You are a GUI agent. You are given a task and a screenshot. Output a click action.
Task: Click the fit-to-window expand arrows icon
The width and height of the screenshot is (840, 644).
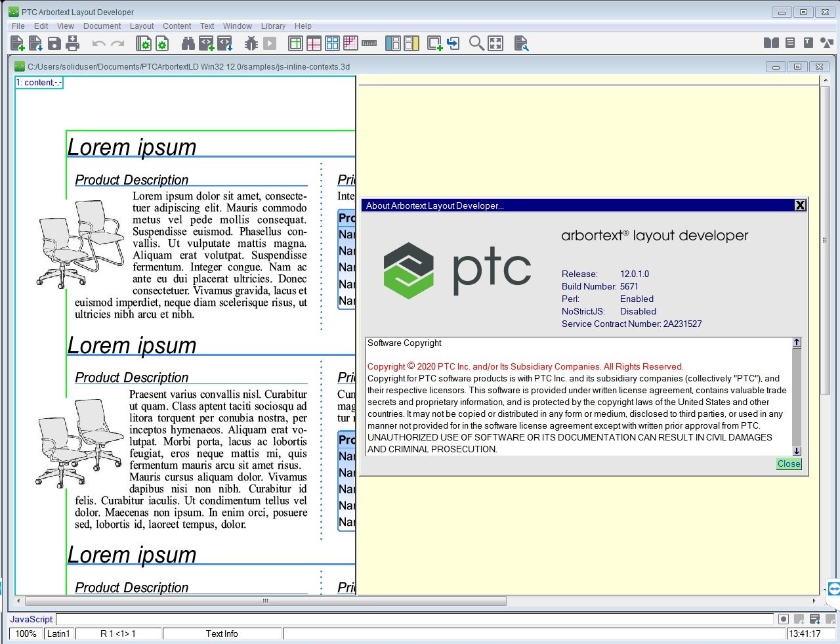[495, 43]
